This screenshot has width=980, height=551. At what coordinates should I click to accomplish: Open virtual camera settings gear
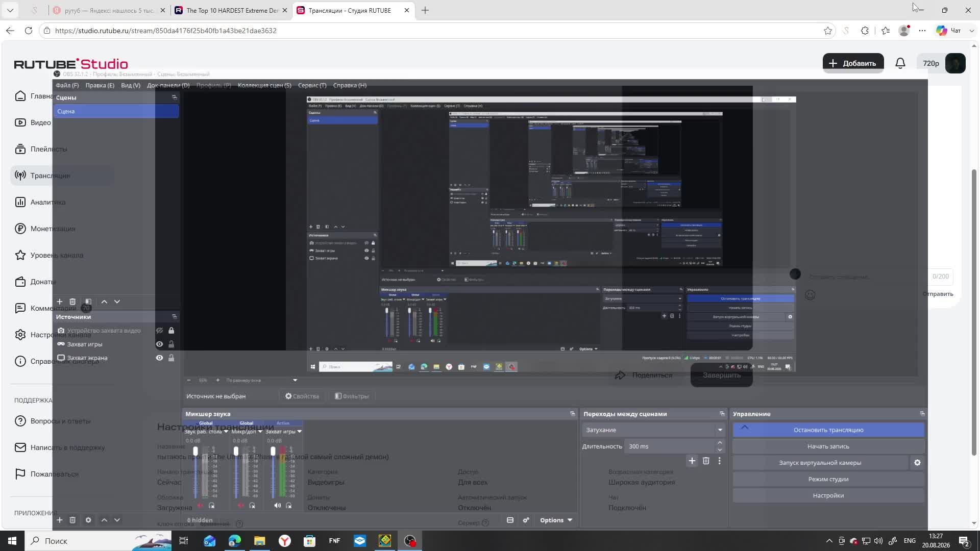point(917,463)
